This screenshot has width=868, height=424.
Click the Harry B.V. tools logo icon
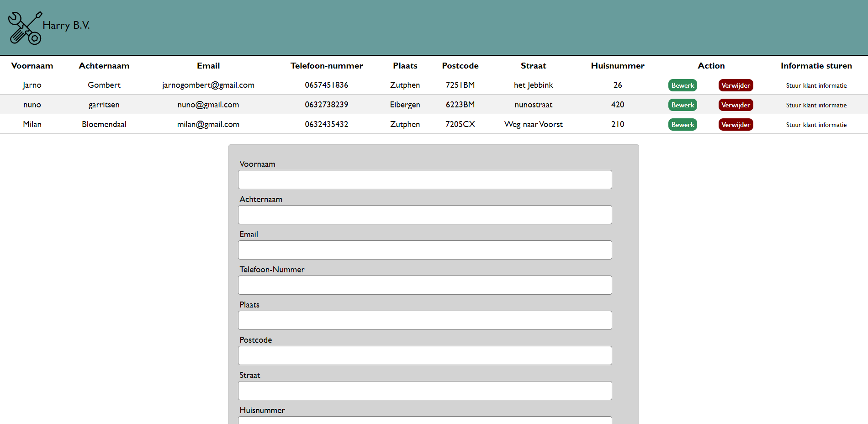click(25, 28)
